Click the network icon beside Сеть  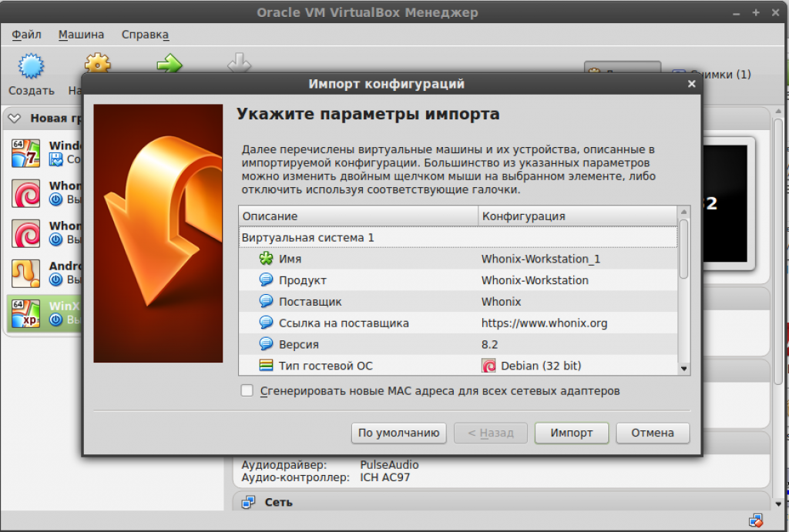[x=249, y=502]
